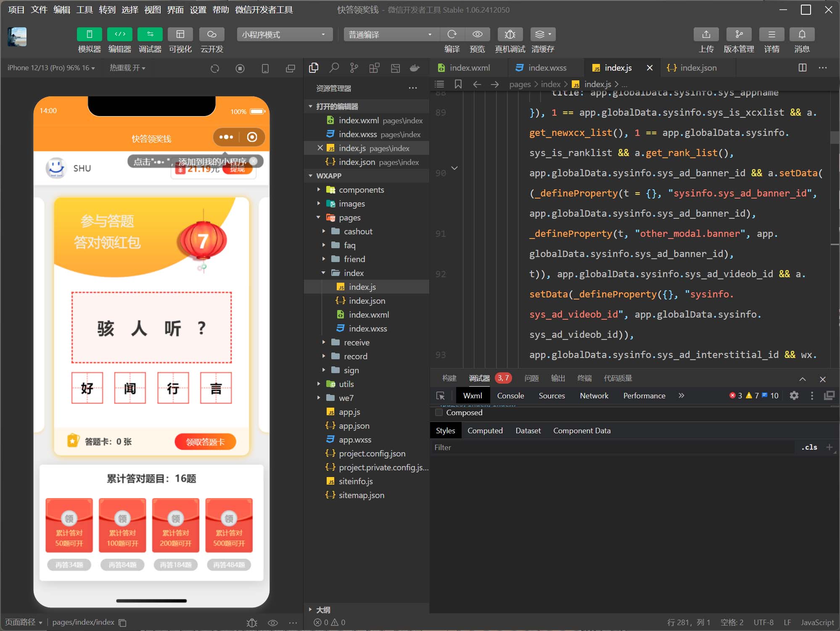Expand the utils folder
Image resolution: width=840 pixels, height=631 pixels.
click(x=366, y=384)
